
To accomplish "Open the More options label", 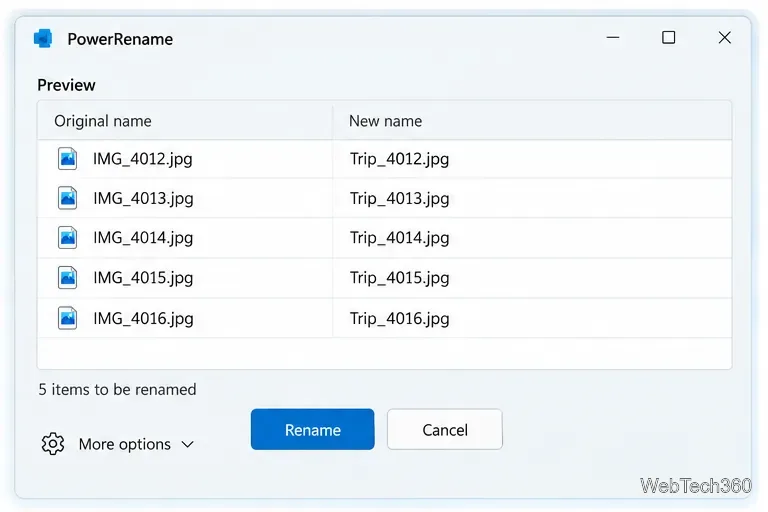I will coord(125,444).
